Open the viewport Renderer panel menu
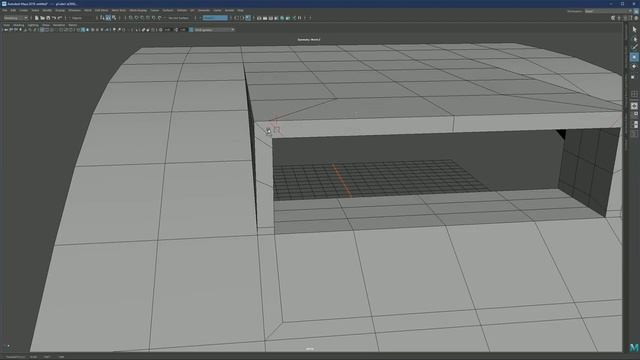This screenshot has height=360, width=640. 59,25
